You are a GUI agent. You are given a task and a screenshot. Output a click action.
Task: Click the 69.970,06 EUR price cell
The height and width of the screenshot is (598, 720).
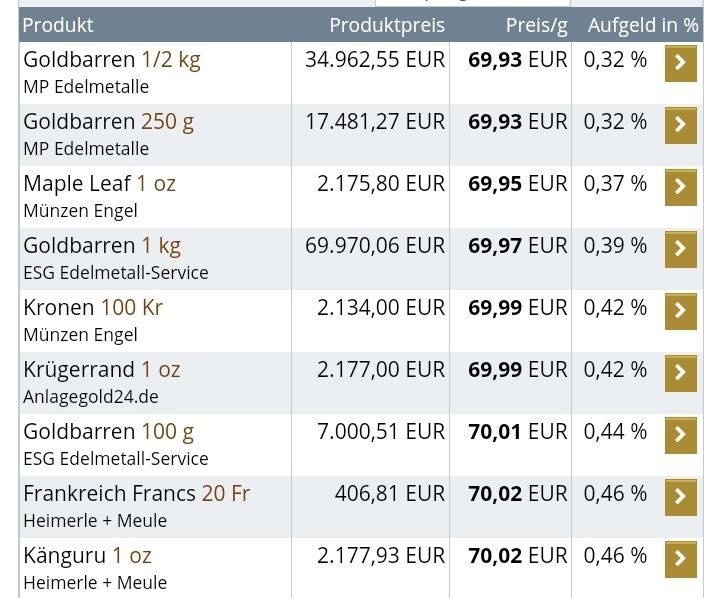coord(375,246)
